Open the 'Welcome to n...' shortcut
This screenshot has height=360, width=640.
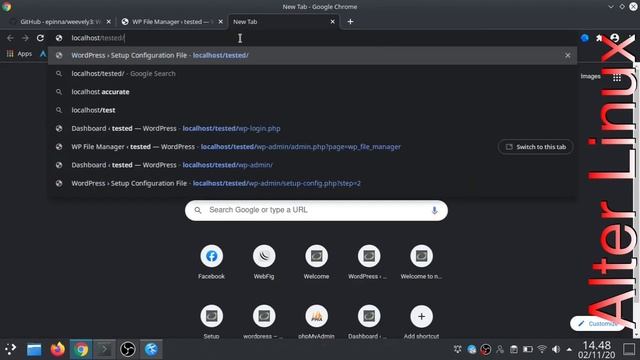[421, 262]
